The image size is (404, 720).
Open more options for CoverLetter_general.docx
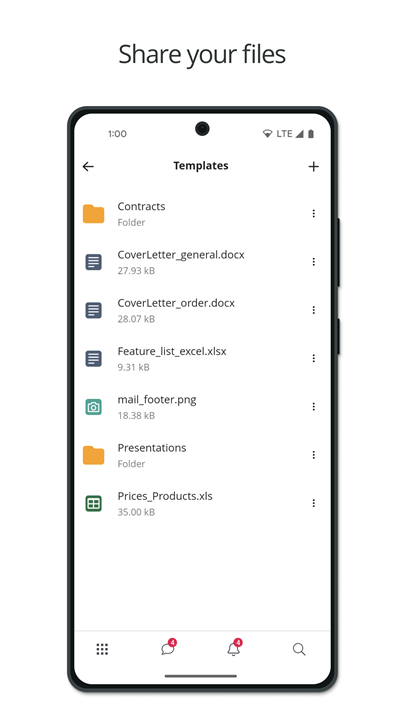click(314, 262)
